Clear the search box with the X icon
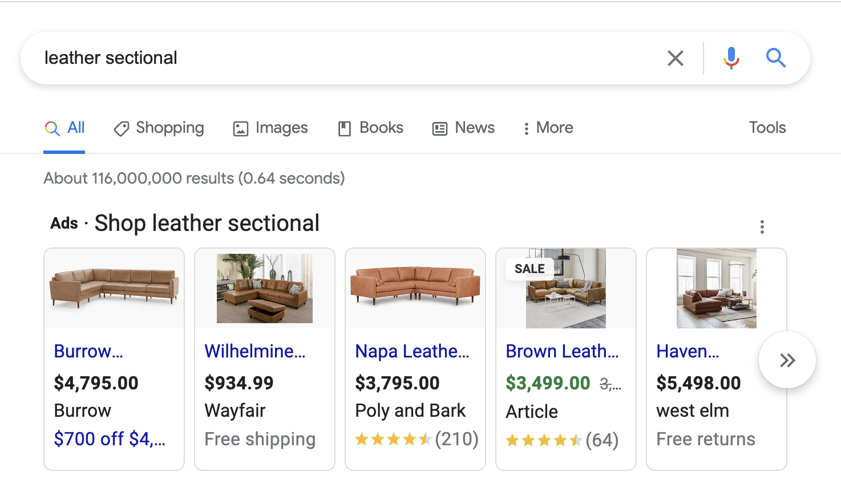 [x=676, y=58]
